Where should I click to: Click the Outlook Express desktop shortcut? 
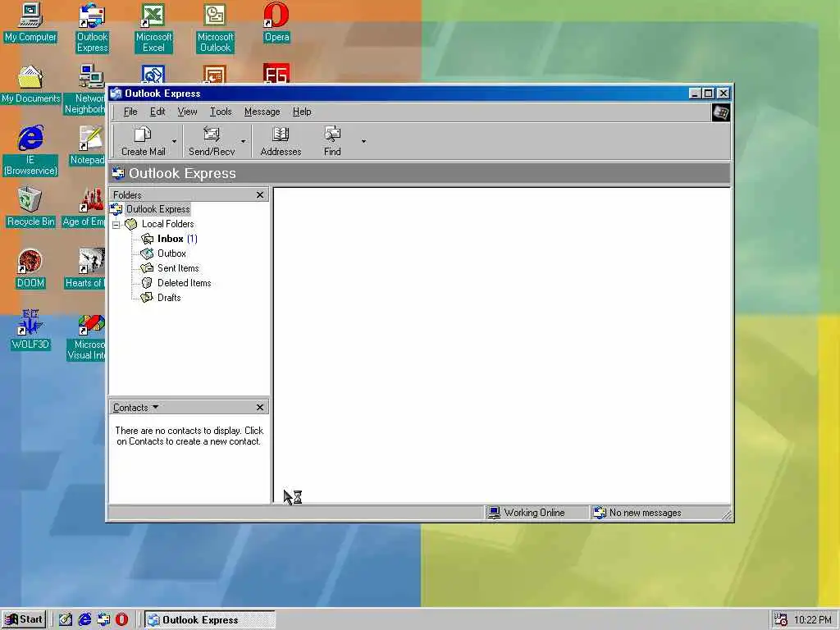(92, 29)
